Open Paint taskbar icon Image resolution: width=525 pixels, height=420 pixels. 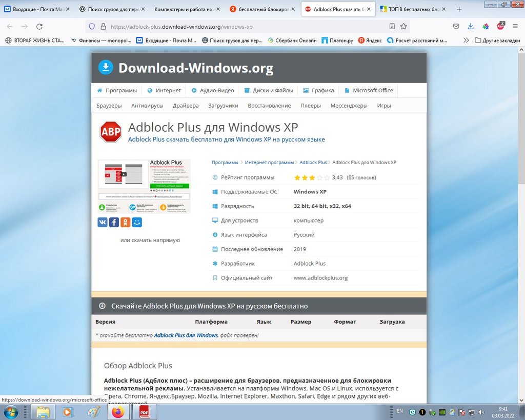93,412
